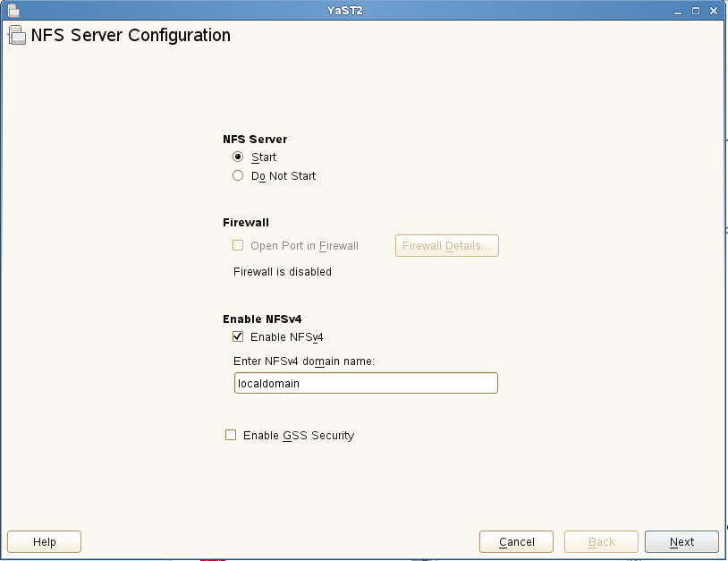The image size is (728, 561).
Task: Go Back to the previous step
Action: pyautogui.click(x=601, y=541)
